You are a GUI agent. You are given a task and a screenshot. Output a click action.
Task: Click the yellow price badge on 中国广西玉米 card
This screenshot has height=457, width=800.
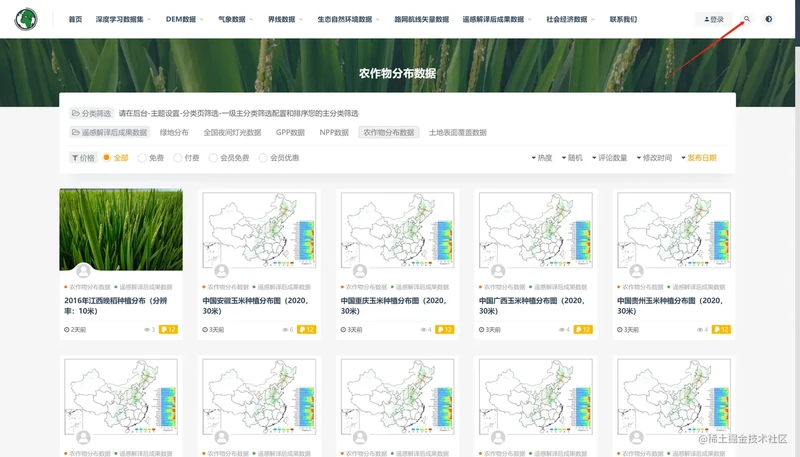pyautogui.click(x=583, y=329)
